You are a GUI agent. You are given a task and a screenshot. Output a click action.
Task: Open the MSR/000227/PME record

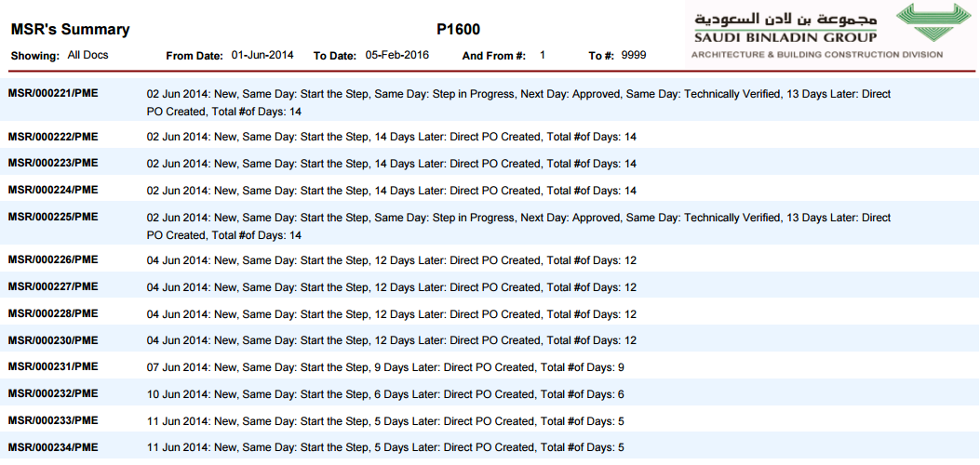(x=53, y=286)
